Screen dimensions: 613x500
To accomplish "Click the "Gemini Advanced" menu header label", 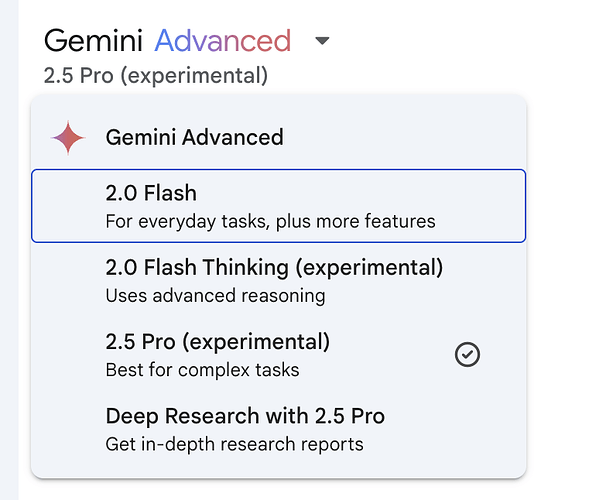I will click(x=195, y=138).
